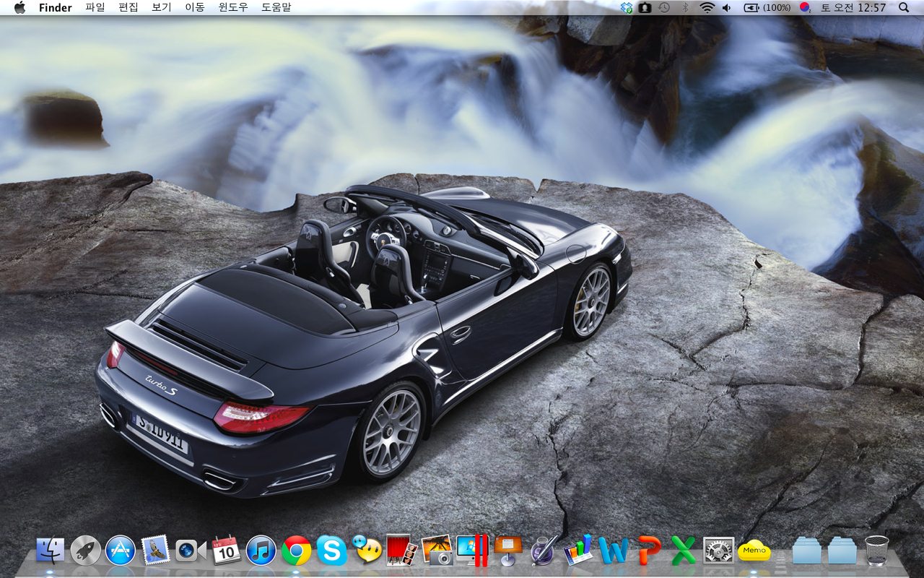
Task: Open PowerPoint orange P icon
Action: [648, 551]
